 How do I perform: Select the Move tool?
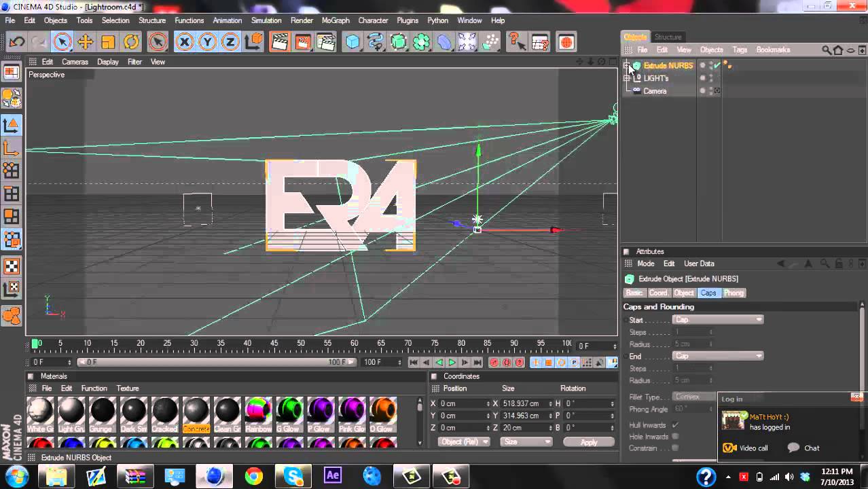pos(85,42)
